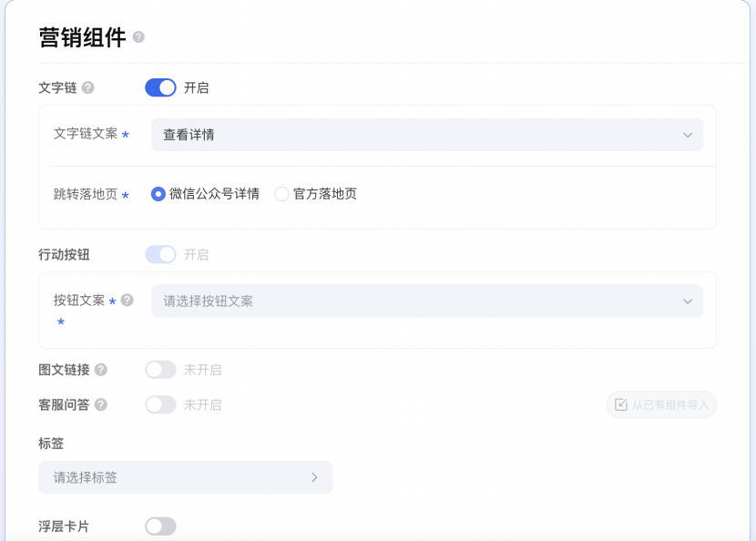Click help icon beside 按钮文案 label
The image size is (756, 541).
point(127,300)
